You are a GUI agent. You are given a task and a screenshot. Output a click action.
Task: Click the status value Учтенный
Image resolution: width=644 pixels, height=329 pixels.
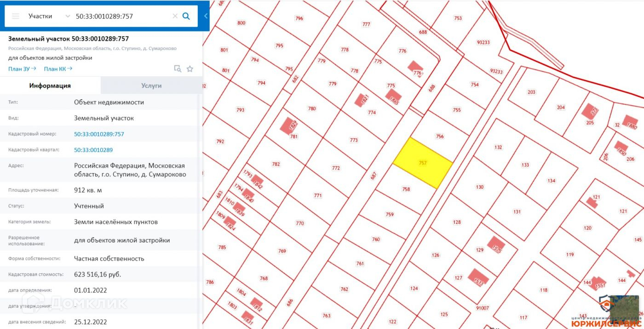pyautogui.click(x=89, y=206)
